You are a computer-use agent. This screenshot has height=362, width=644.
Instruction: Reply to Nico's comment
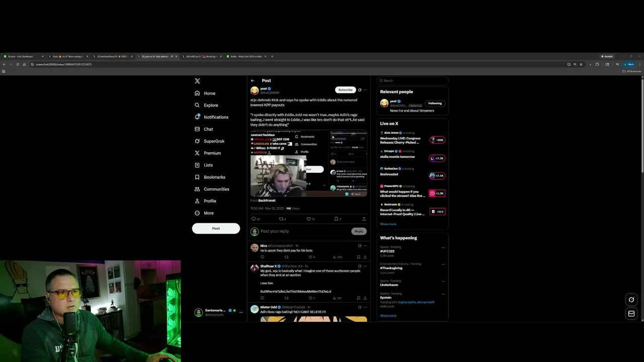pyautogui.click(x=262, y=257)
